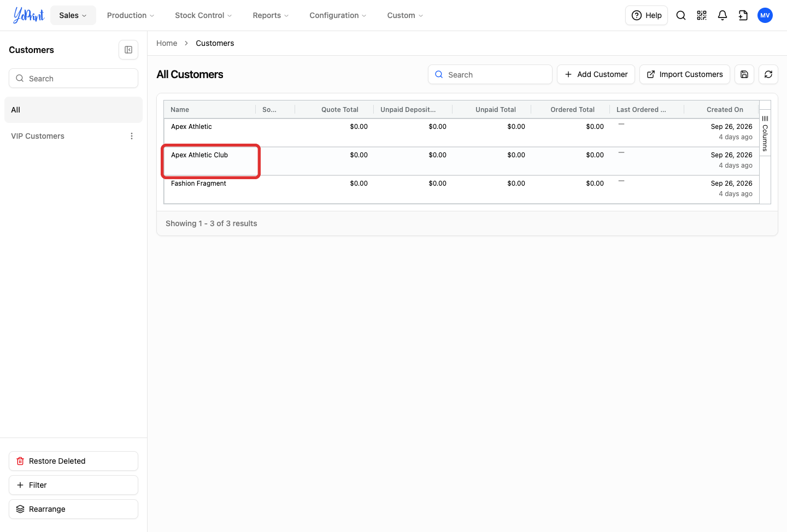787x532 pixels.
Task: Expand the Reports menu
Action: (271, 15)
